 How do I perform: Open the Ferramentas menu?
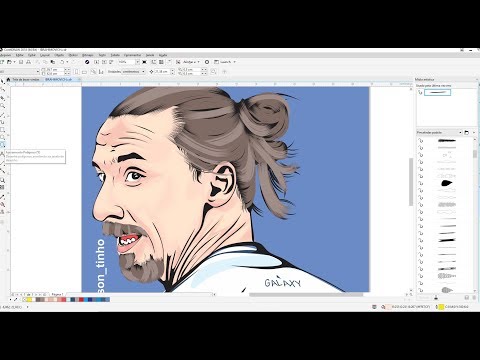click(x=132, y=55)
